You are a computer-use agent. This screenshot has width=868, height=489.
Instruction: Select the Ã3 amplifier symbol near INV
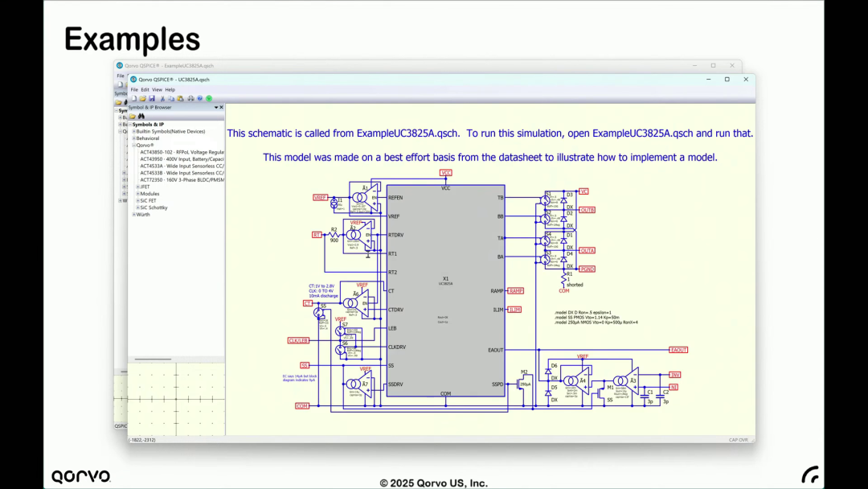point(626,381)
